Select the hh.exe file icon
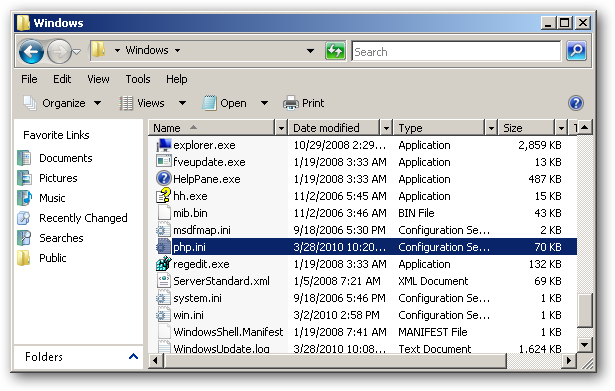The image size is (615, 391). click(164, 195)
